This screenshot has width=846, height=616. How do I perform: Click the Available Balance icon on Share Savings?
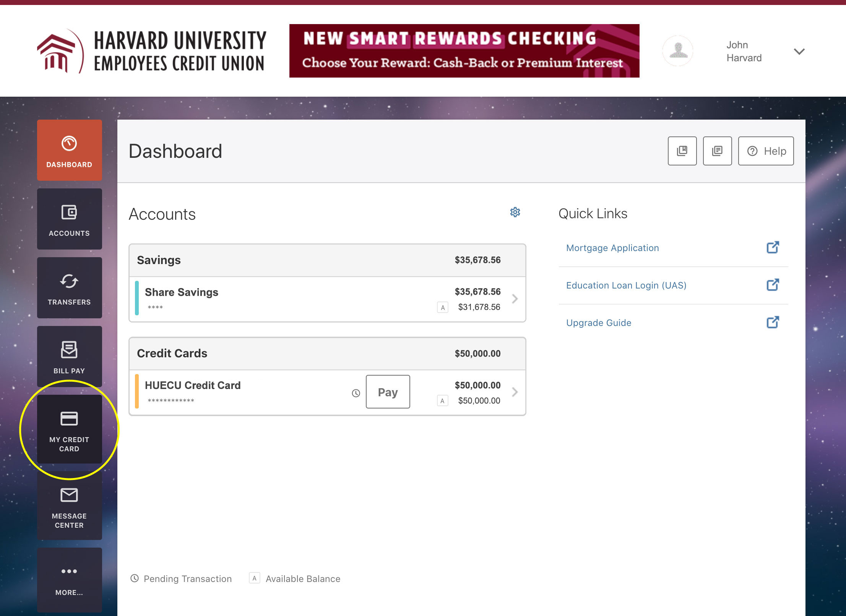(443, 307)
